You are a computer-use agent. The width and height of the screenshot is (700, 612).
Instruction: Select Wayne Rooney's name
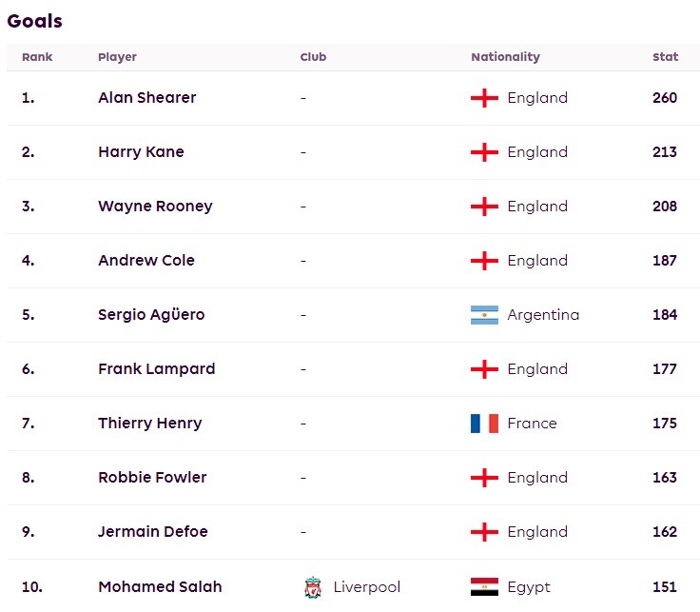click(155, 207)
